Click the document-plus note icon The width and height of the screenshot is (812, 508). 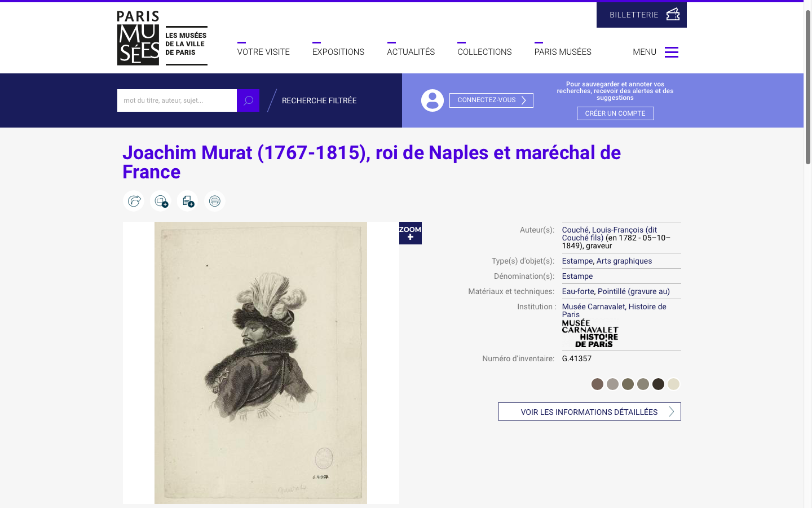(188, 201)
